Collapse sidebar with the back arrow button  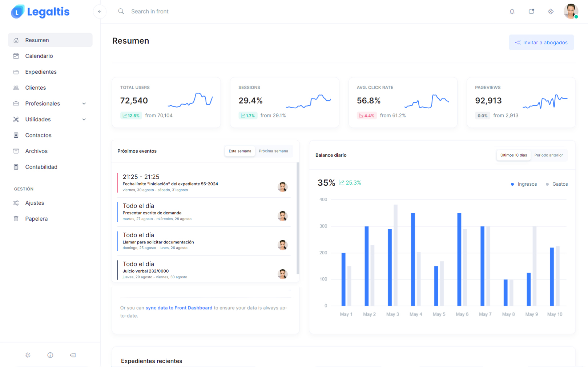tap(100, 12)
